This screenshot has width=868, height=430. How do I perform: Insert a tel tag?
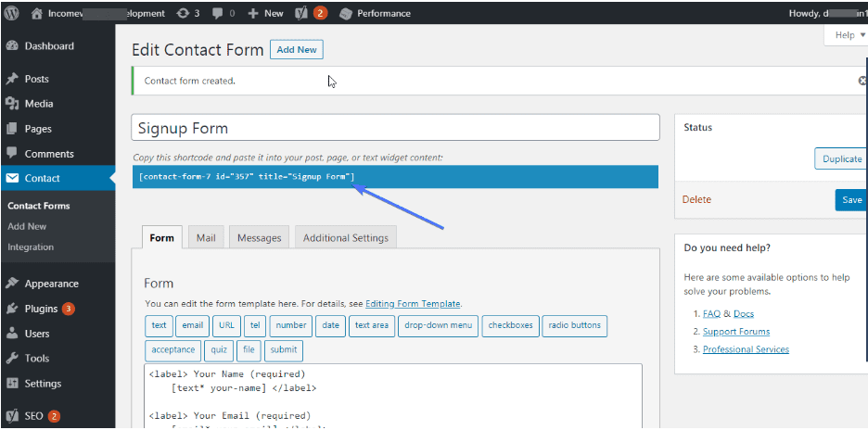coord(255,325)
